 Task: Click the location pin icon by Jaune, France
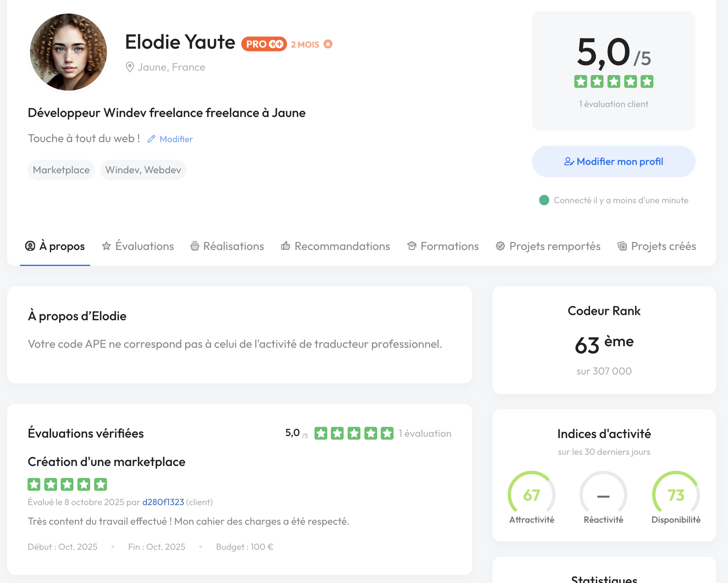[130, 67]
